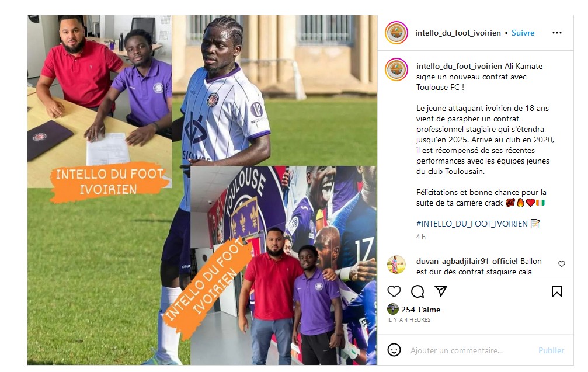This screenshot has height=372, width=588.
Task: Open the three-dot more options menu
Action: [557, 33]
